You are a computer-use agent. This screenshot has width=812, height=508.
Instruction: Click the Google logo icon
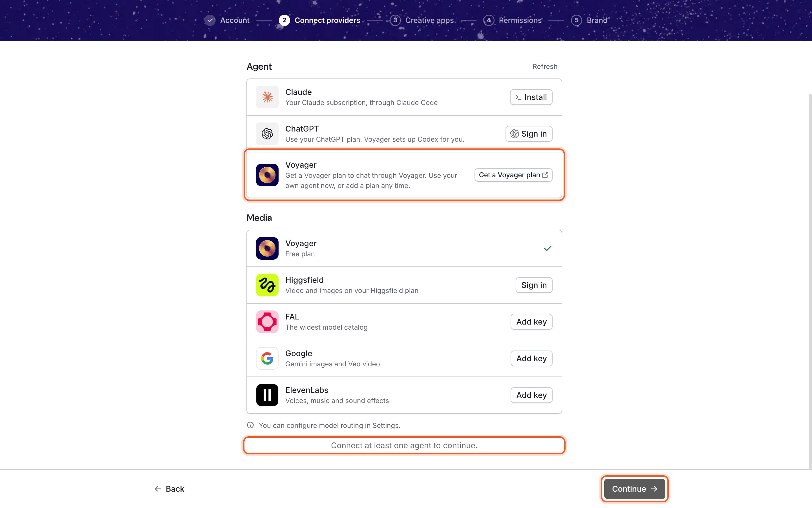pyautogui.click(x=267, y=358)
